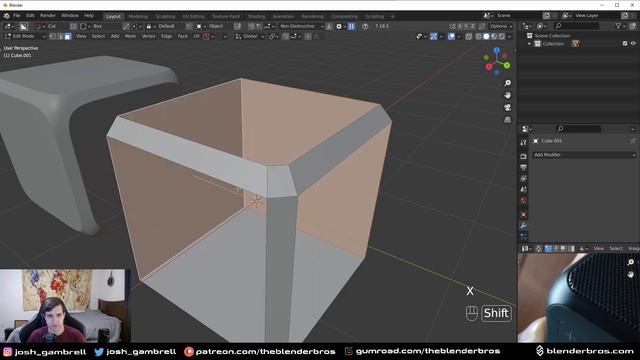The width and height of the screenshot is (640, 360).
Task: Switch to the Sculpting workspace tab
Action: (165, 16)
